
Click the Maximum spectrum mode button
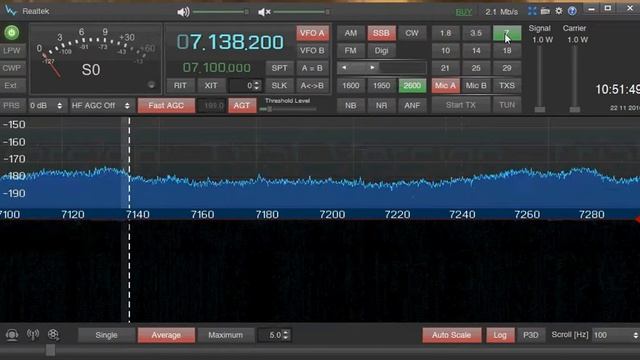(x=225, y=335)
